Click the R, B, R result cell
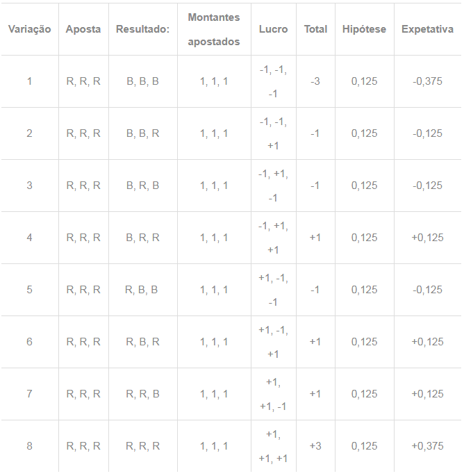 pyautogui.click(x=142, y=342)
